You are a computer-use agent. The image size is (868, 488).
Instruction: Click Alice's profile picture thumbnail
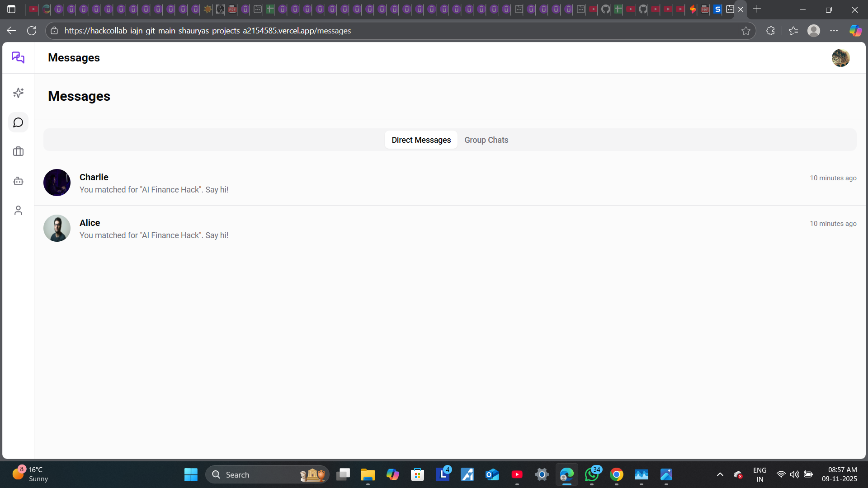tap(57, 228)
